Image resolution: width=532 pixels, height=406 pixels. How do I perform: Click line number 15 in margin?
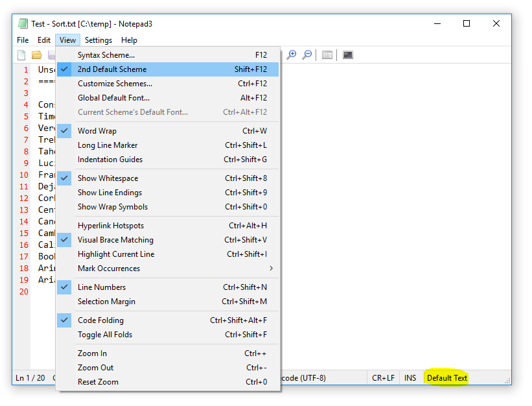tap(24, 233)
